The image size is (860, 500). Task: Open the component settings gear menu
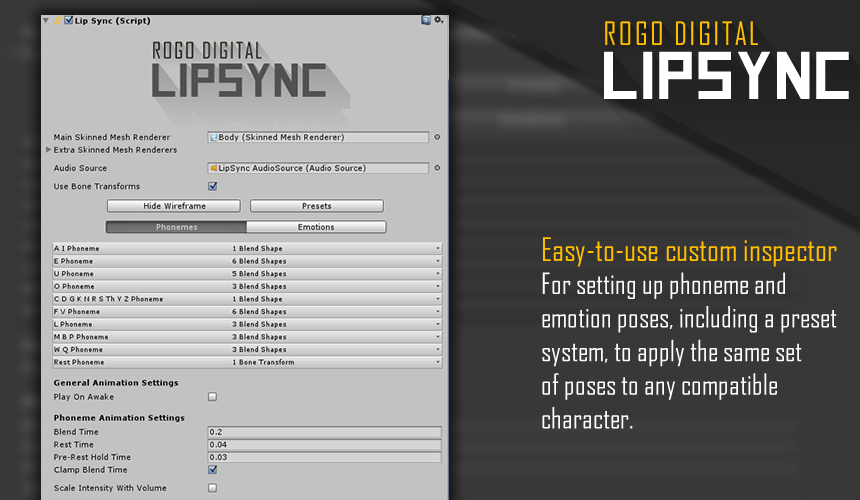[x=439, y=20]
